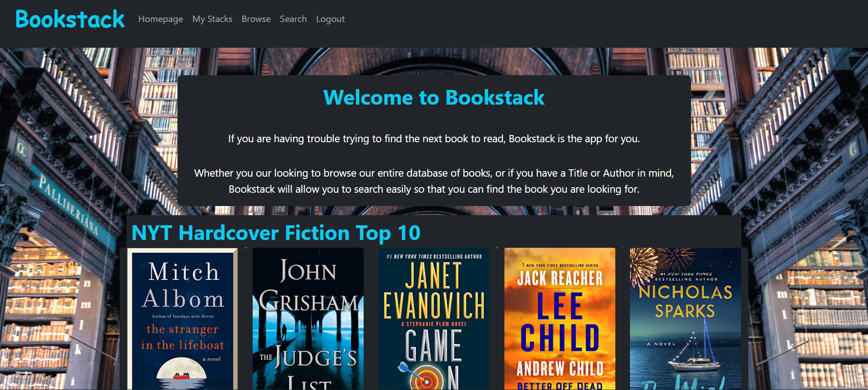This screenshot has width=868, height=390.
Task: Open John Grisham The Judge's List cover
Action: point(308,319)
